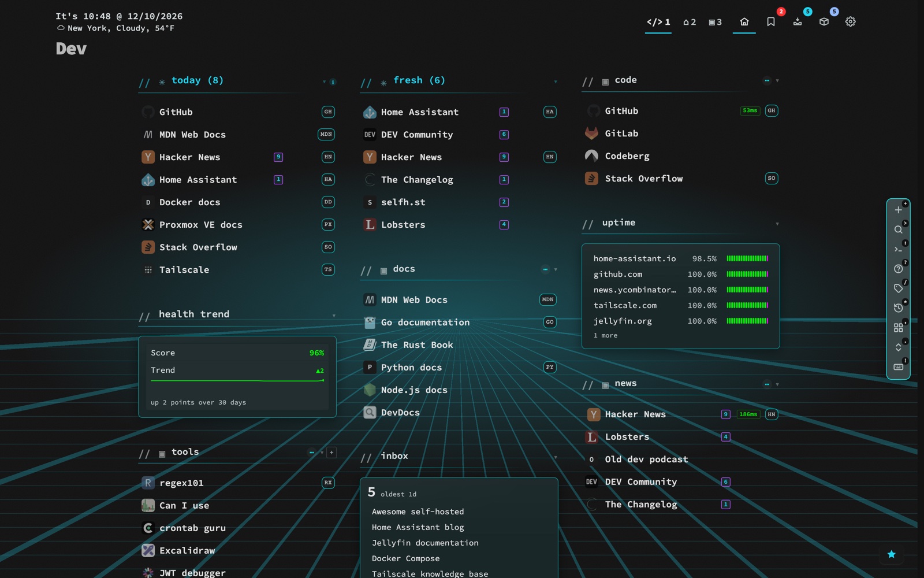
Task: Open the history clock icon
Action: (x=898, y=308)
